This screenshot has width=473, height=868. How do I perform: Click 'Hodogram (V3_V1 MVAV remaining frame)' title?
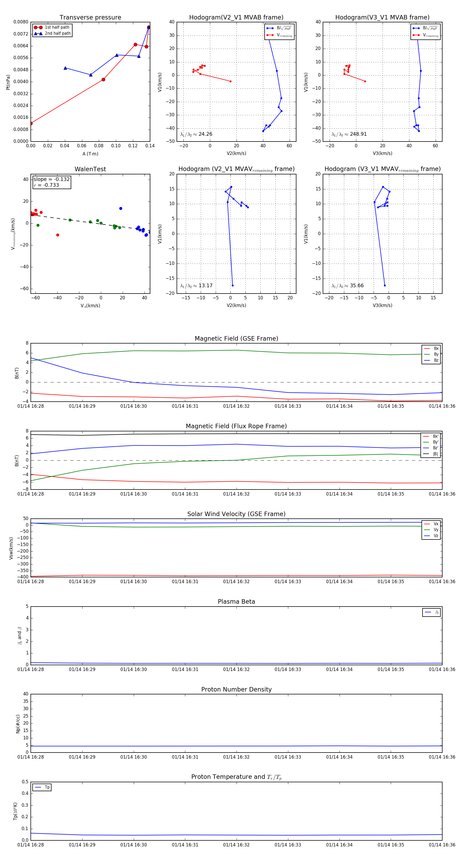pos(382,169)
